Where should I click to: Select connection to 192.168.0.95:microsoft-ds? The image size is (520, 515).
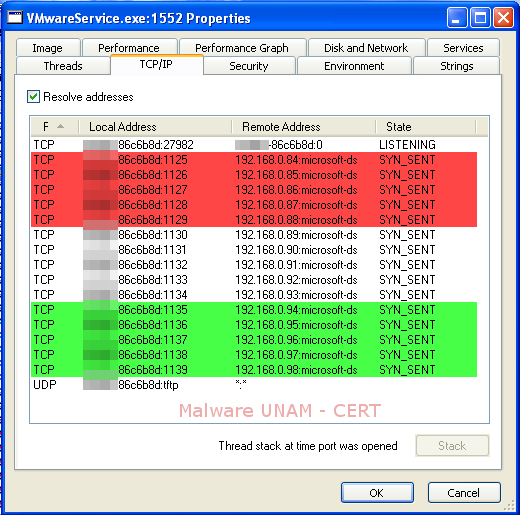point(254,325)
